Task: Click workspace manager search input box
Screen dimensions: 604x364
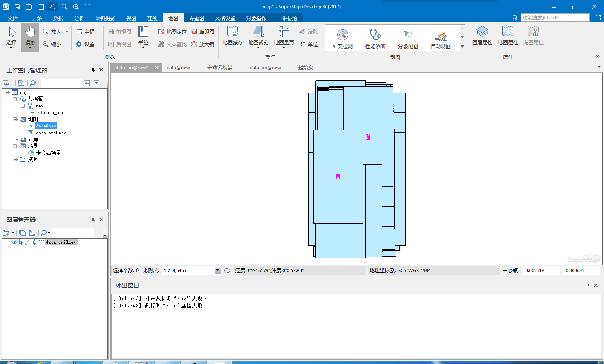Action: (x=61, y=83)
